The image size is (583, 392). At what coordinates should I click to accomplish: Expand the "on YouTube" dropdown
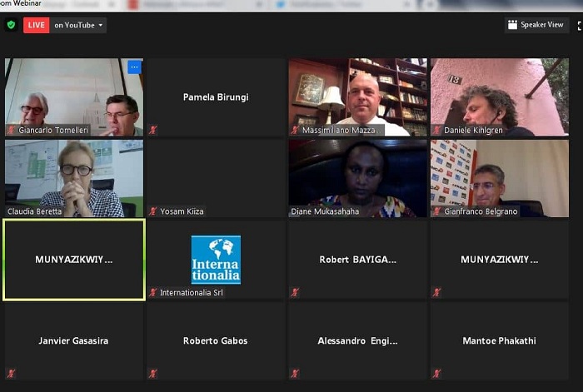[x=79, y=25]
